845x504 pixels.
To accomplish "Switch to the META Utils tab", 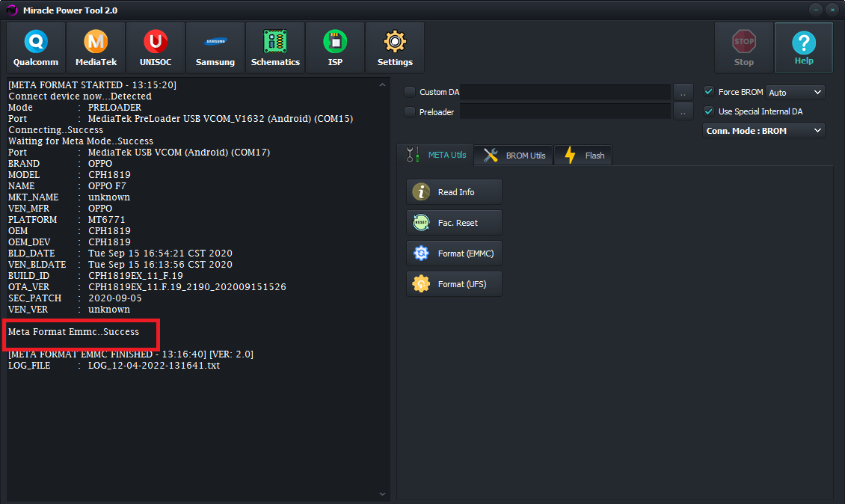I will point(435,155).
